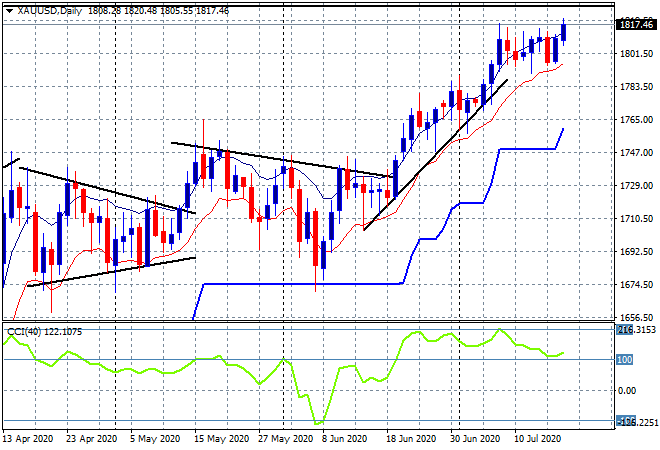Select the 1801.50 price axis label
This screenshot has height=450, width=660.
636,54
